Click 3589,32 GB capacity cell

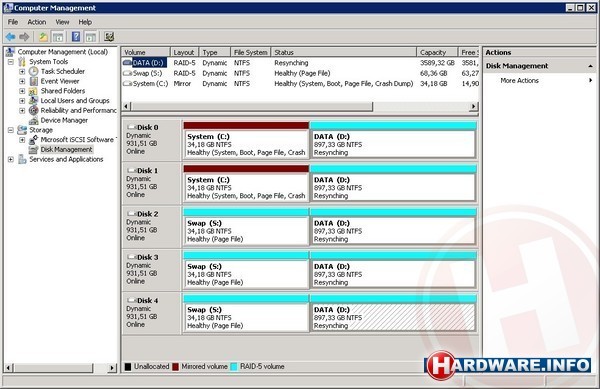coord(437,63)
